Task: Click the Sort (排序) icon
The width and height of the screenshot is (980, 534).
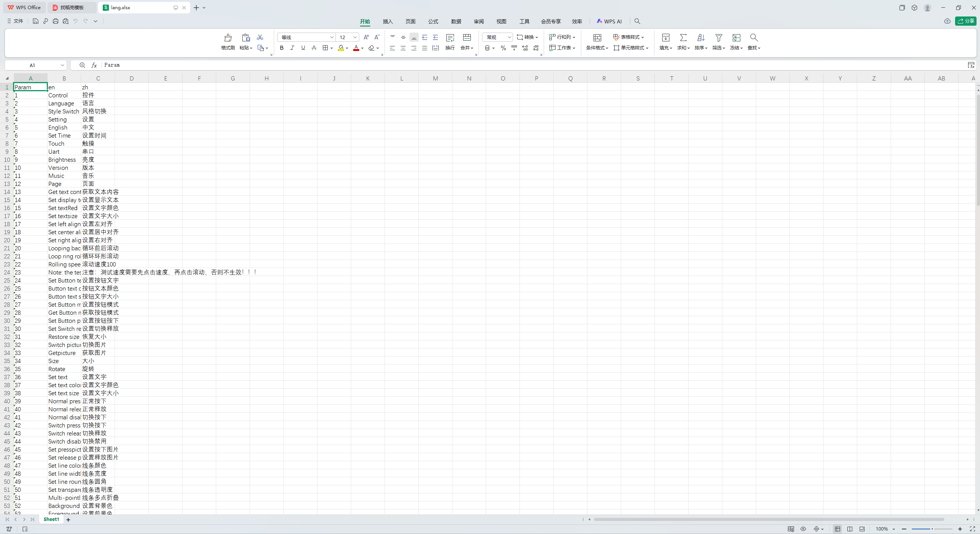Action: (x=701, y=38)
